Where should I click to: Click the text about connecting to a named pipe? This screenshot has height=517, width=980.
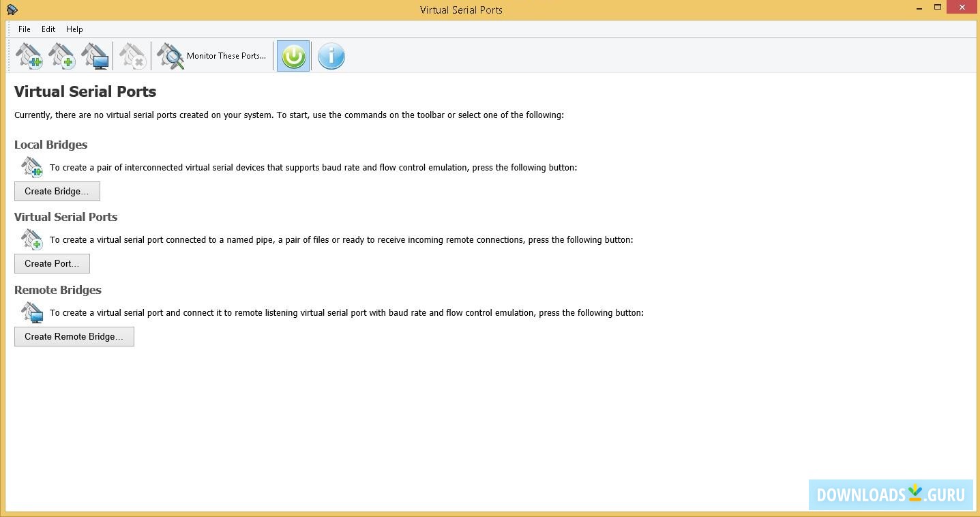click(342, 240)
